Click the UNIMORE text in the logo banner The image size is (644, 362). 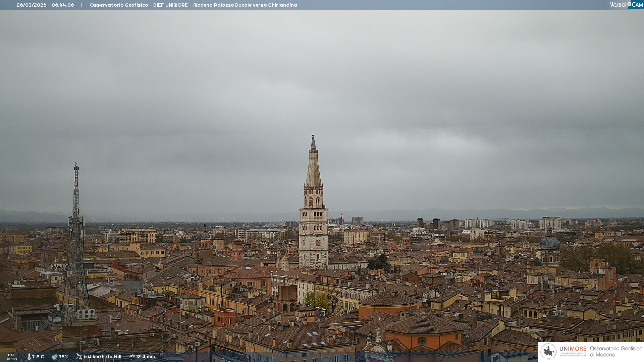point(573,349)
